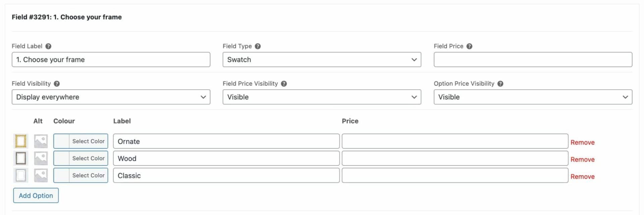Remove the Classic option

582,177
